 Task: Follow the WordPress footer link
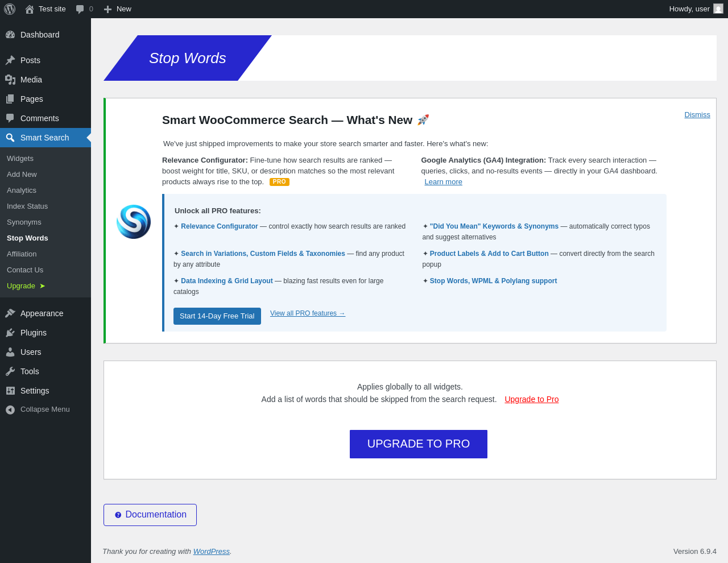(x=212, y=551)
